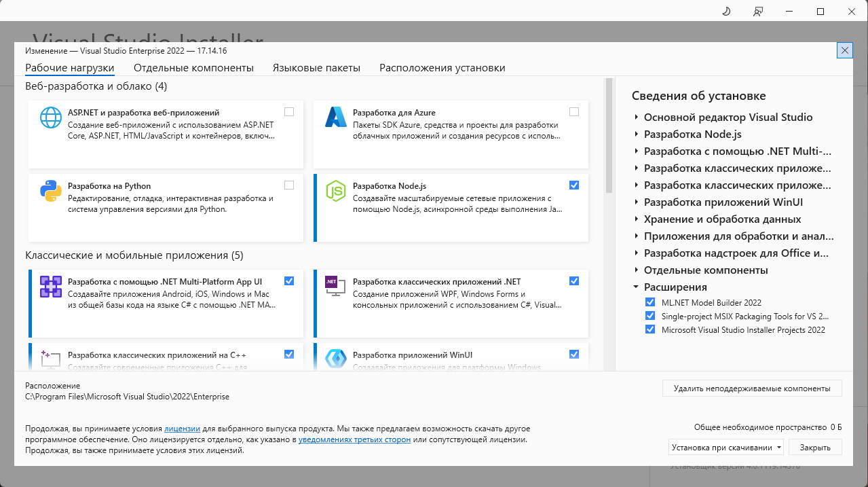Close the modify dialog with X button
This screenshot has width=868, height=487.
coord(844,50)
